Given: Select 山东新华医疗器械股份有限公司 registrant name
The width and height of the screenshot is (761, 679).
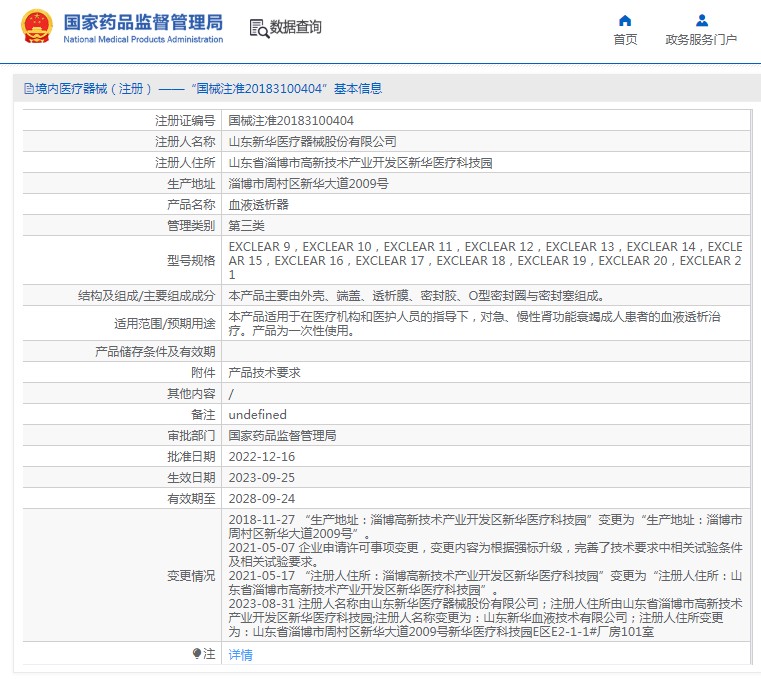Looking at the screenshot, I should pyautogui.click(x=313, y=142).
